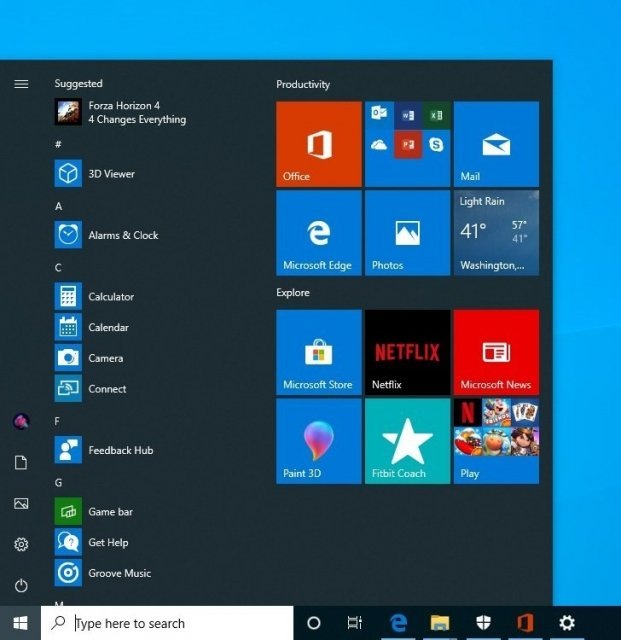Click the A letter header in app list

58,206
